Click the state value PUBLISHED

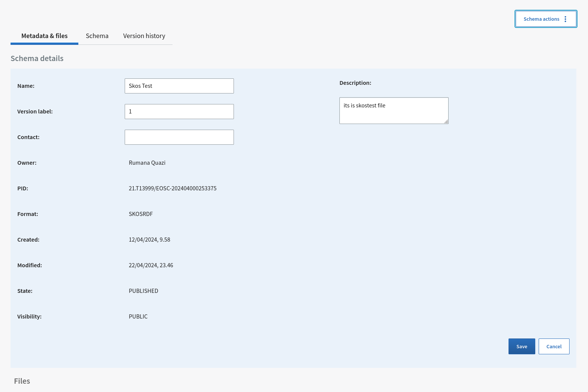(x=144, y=291)
